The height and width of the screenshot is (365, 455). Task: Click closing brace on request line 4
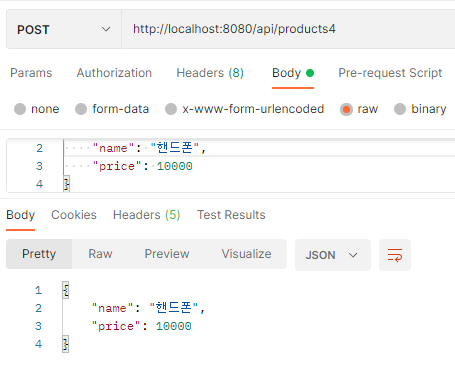[66, 184]
